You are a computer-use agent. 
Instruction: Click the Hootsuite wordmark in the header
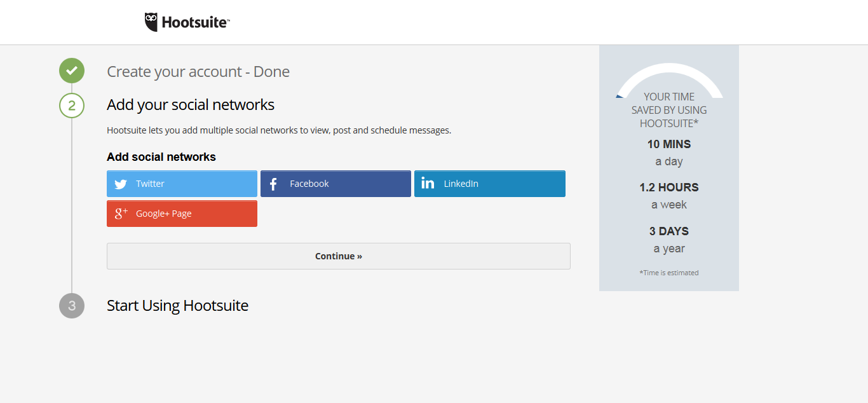(194, 23)
